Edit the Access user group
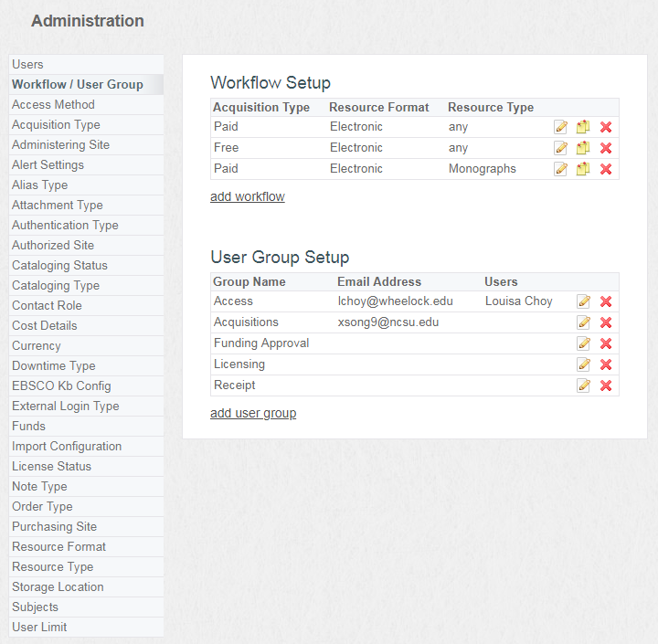This screenshot has width=658, height=644. [583, 301]
